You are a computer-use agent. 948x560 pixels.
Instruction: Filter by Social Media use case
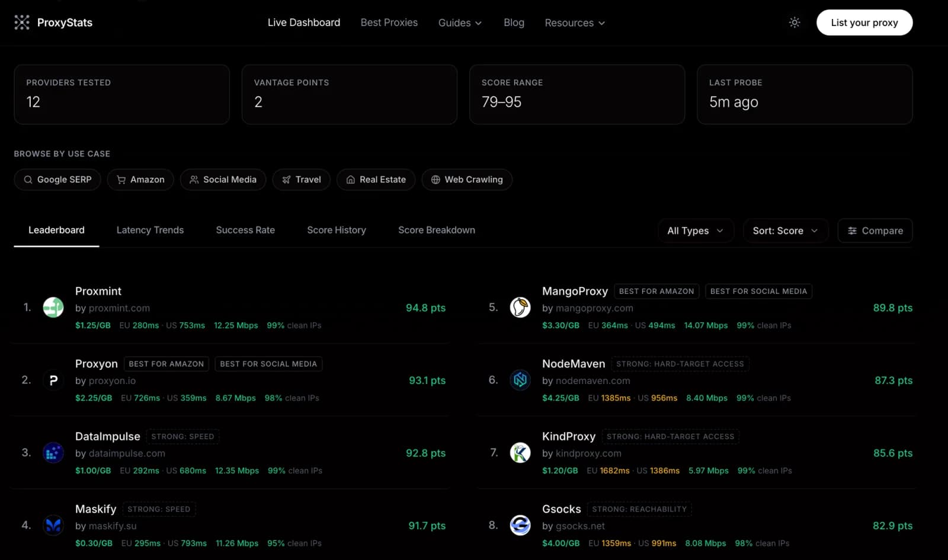[223, 180]
